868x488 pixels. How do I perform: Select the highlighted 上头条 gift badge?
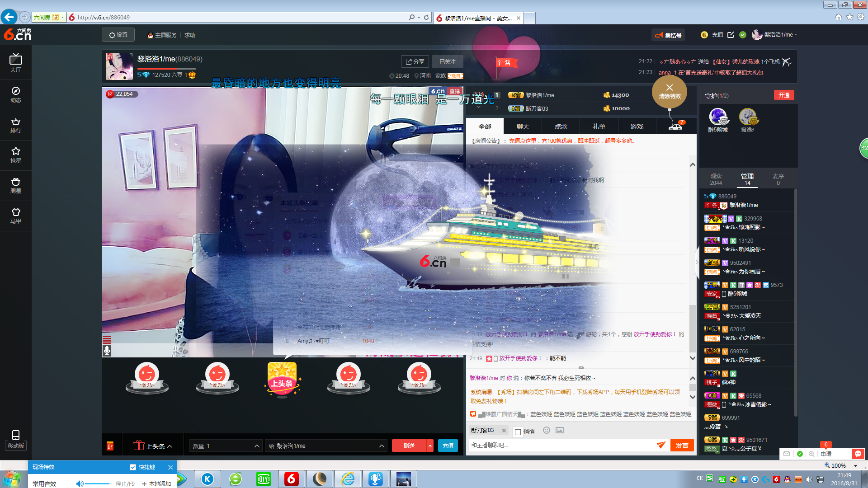[x=282, y=380]
